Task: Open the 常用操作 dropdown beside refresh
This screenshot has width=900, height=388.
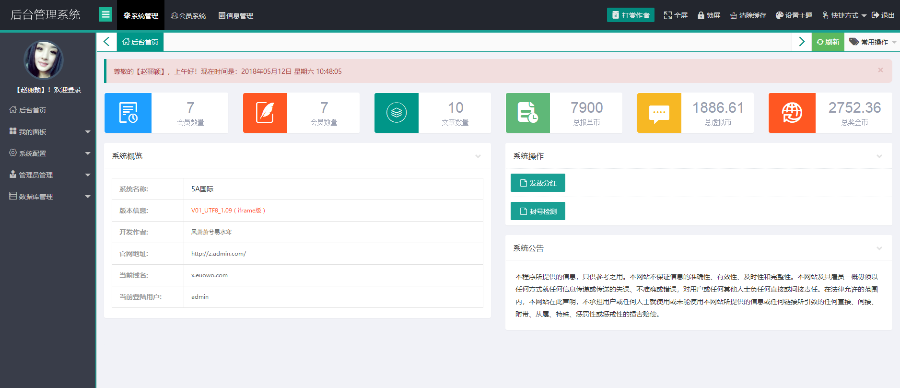Action: coord(872,42)
